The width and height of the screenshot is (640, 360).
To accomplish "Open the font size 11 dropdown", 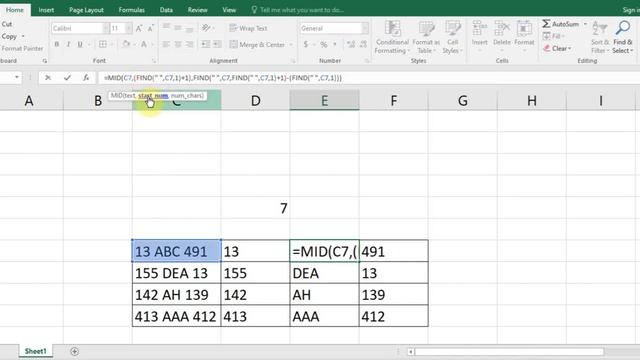I will pyautogui.click(x=129, y=28).
